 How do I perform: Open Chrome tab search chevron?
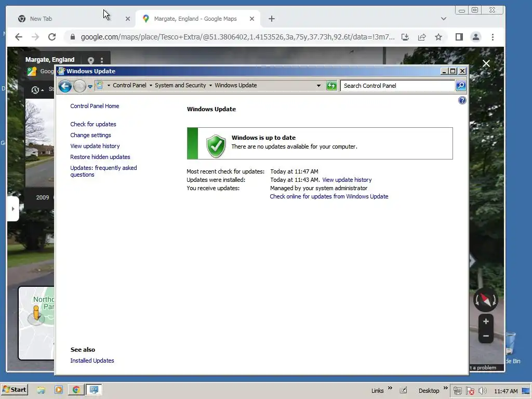(444, 19)
